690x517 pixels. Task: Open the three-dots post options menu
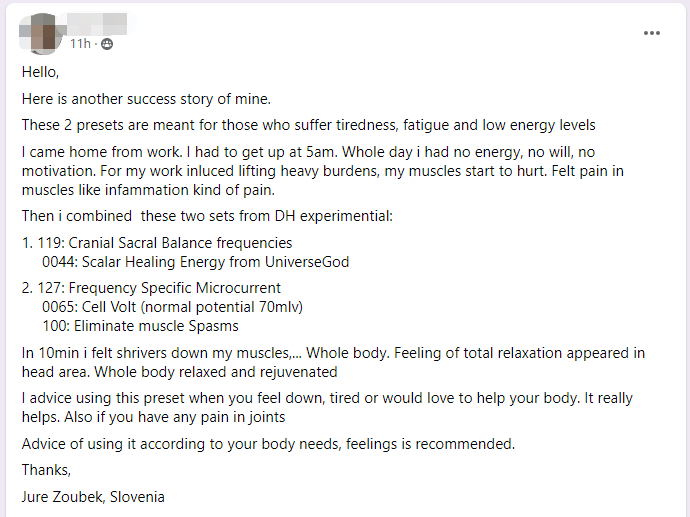pyautogui.click(x=652, y=33)
